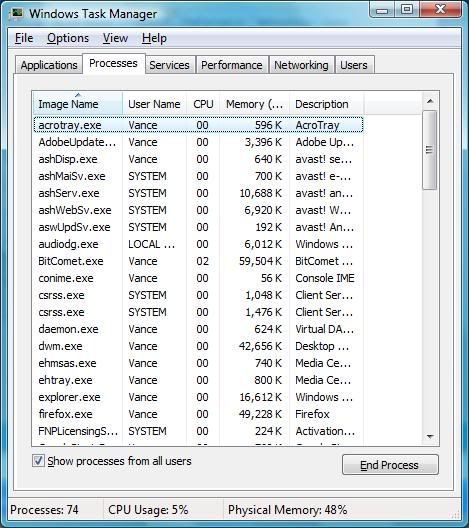Click the Physical Memory: 48% status entry

[x=288, y=509]
